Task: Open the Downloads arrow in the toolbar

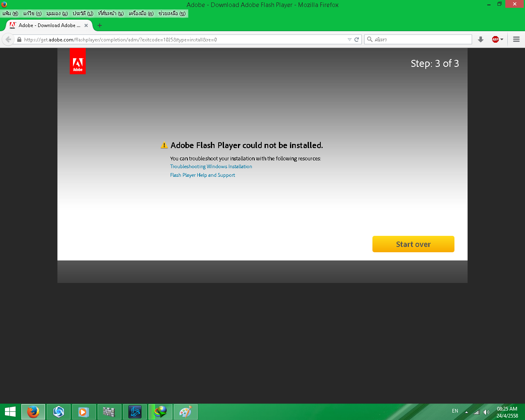Action: [481, 39]
